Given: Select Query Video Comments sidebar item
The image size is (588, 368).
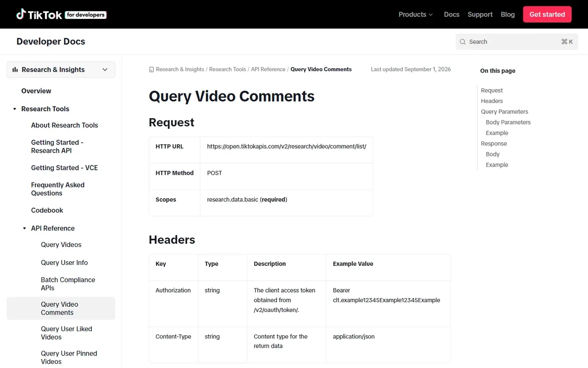Looking at the screenshot, I should pyautogui.click(x=61, y=308).
